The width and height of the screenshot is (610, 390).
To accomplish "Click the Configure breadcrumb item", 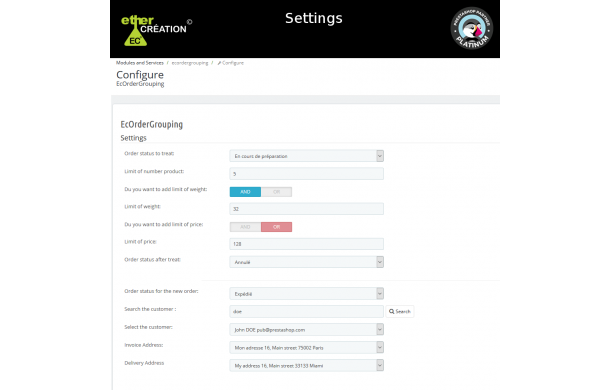I will [x=231, y=63].
